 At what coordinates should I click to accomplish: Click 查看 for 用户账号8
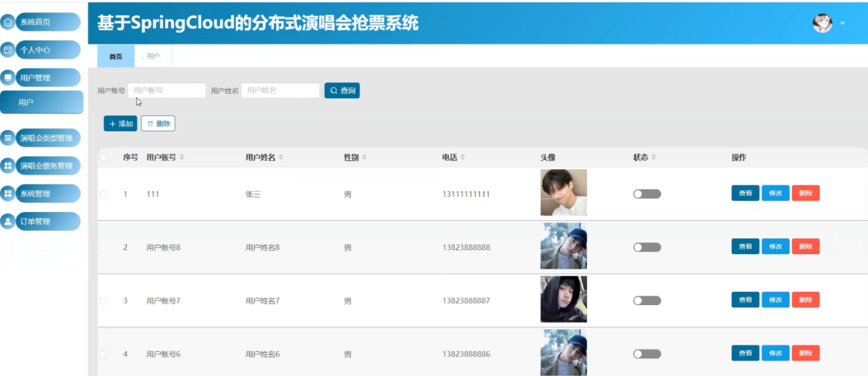(745, 246)
